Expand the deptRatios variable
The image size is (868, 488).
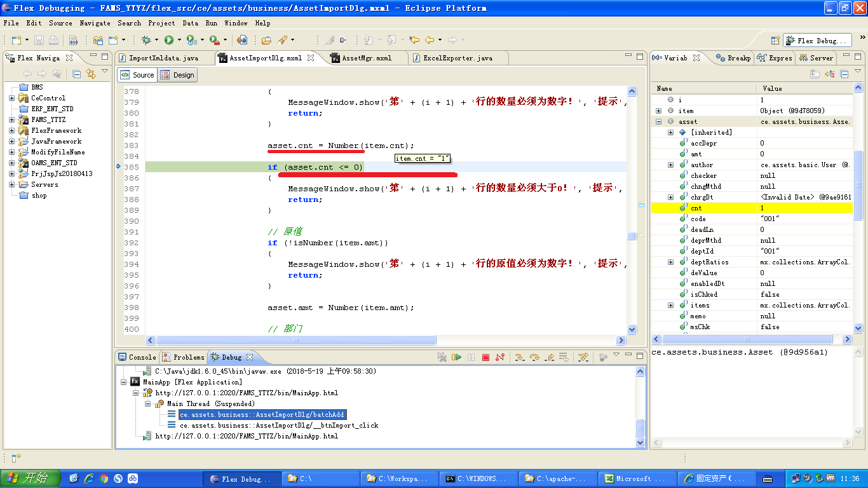(x=671, y=262)
